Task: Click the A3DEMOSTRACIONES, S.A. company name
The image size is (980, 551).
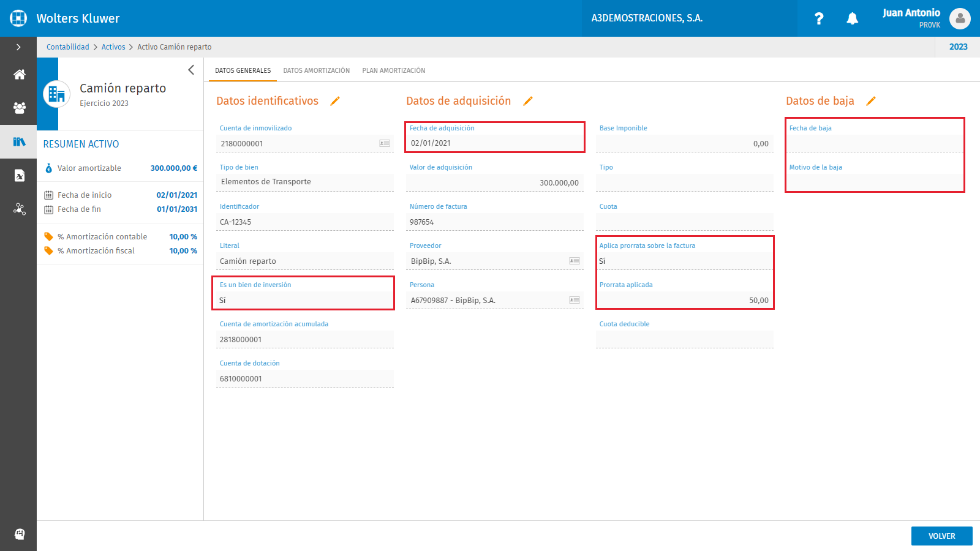Action: [x=647, y=18]
